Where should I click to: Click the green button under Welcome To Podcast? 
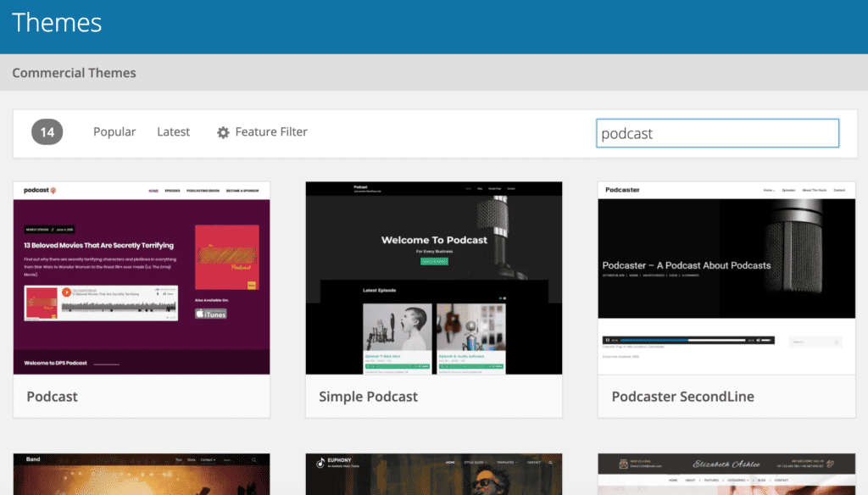pyautogui.click(x=434, y=261)
